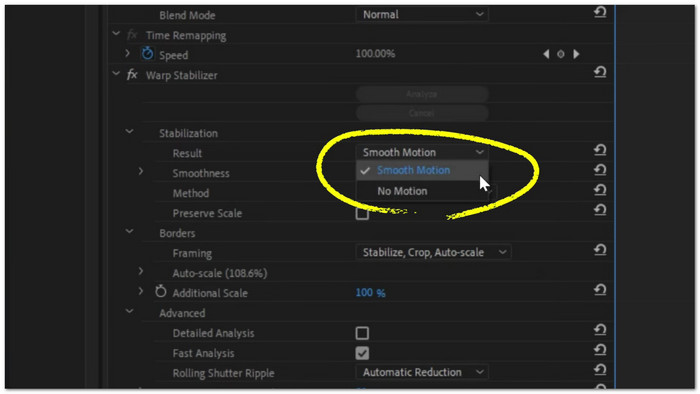Reset the Warp Stabilizer effect
Viewport: 700px width, 394px height.
(600, 72)
